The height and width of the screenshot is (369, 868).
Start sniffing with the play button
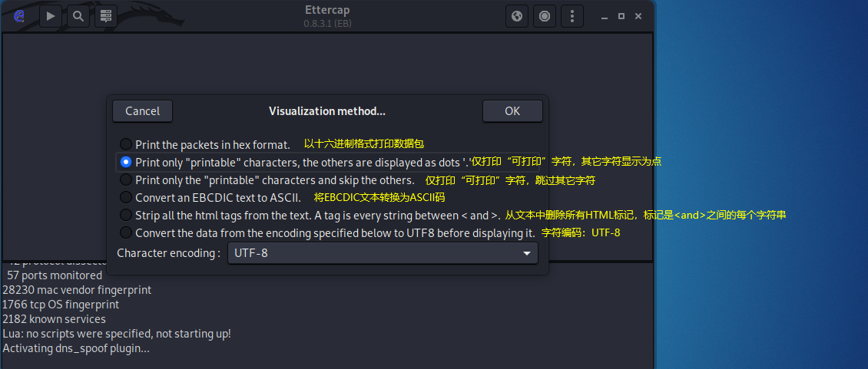tap(51, 16)
